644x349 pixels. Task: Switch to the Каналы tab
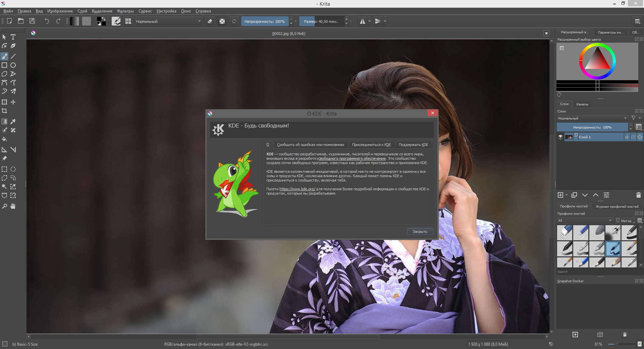click(582, 104)
